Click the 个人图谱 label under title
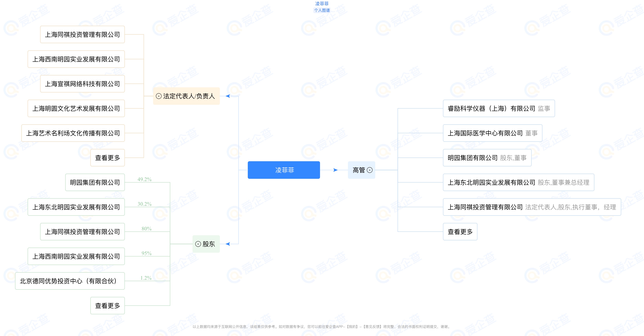The image size is (644, 336). 322,10
